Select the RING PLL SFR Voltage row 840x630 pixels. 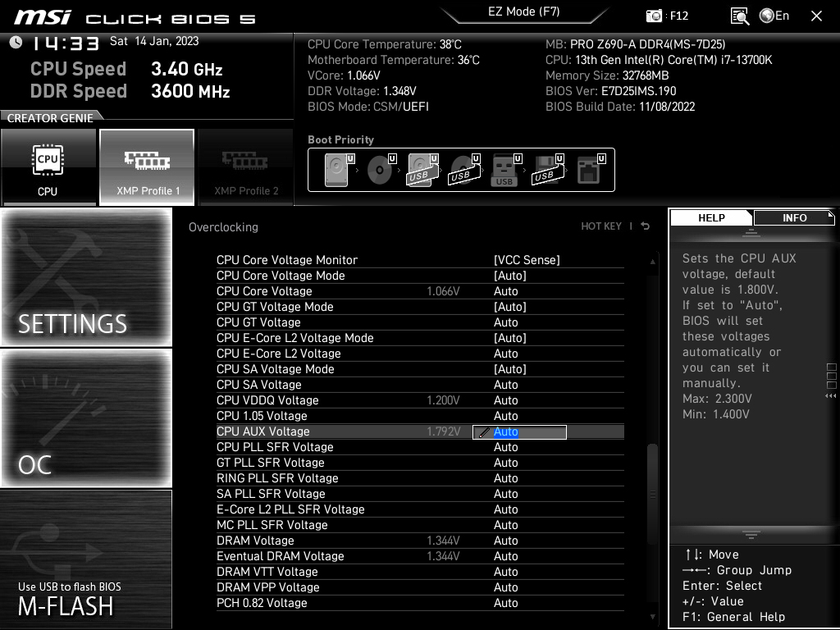[420, 478]
